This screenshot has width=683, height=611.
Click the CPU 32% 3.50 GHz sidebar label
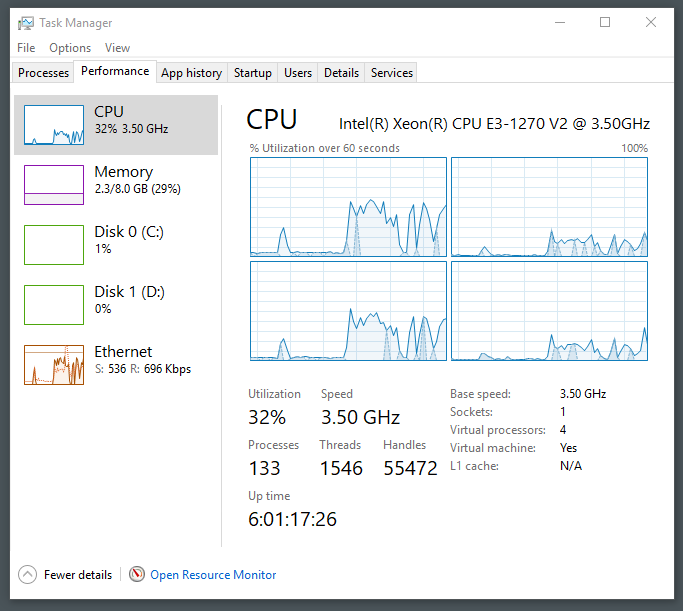(x=131, y=120)
